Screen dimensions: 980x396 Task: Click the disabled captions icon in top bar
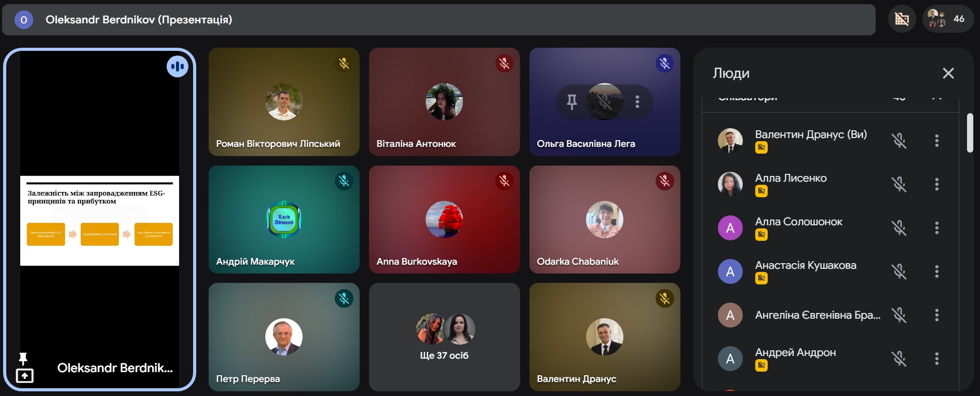pyautogui.click(x=902, y=19)
